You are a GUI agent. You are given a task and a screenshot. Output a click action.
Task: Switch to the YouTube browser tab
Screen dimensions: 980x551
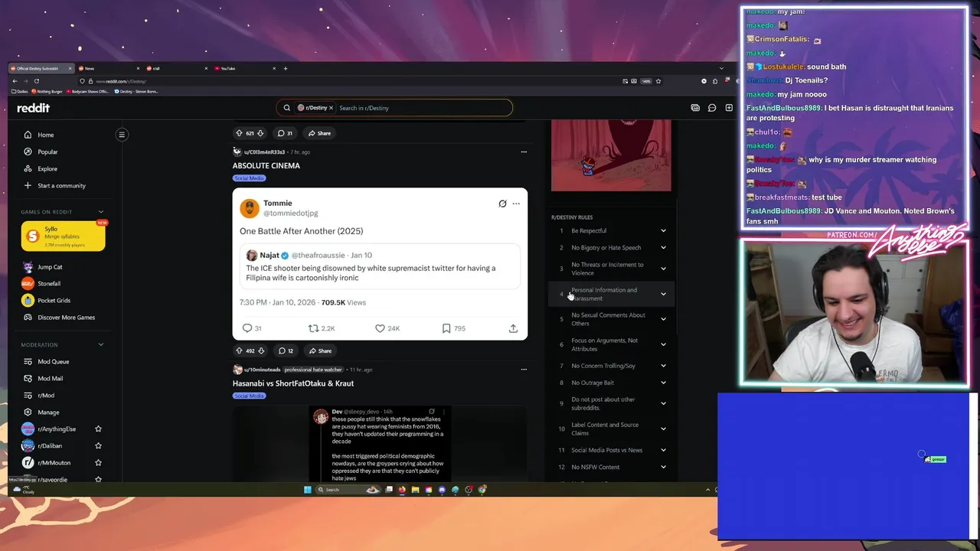[x=245, y=68]
